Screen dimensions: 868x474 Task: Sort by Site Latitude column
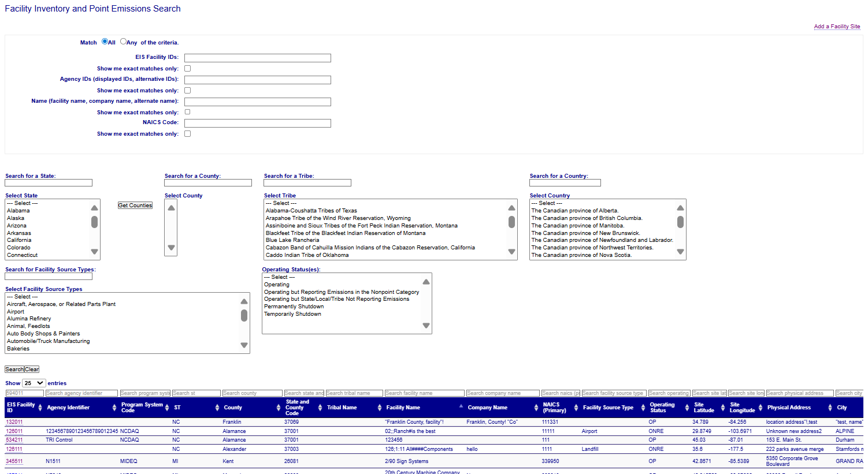[x=709, y=408]
